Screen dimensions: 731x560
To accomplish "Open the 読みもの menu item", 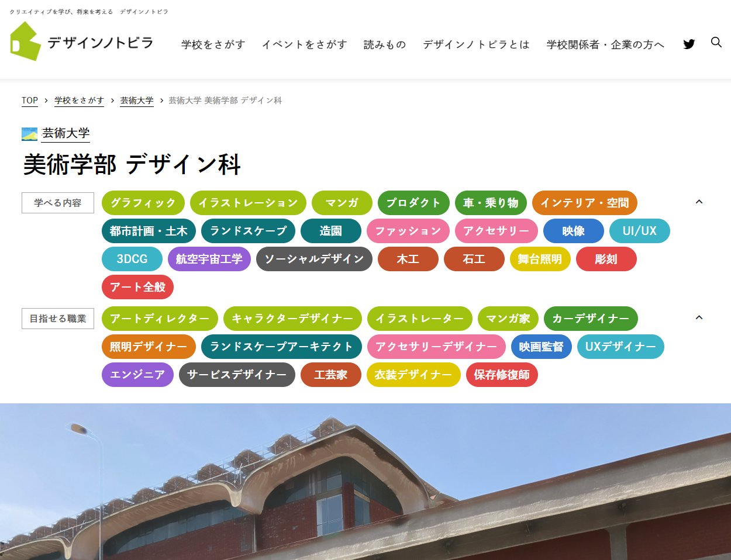I will [385, 44].
